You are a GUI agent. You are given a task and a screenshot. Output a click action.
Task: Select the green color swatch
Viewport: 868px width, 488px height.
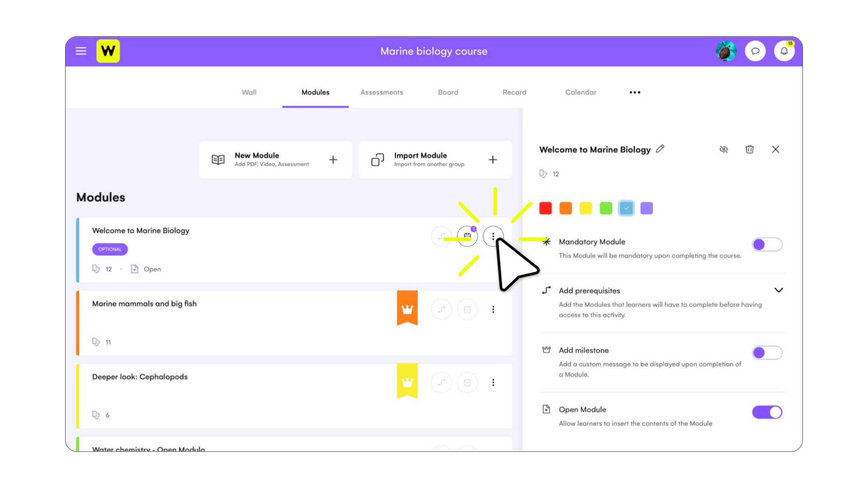pos(606,208)
